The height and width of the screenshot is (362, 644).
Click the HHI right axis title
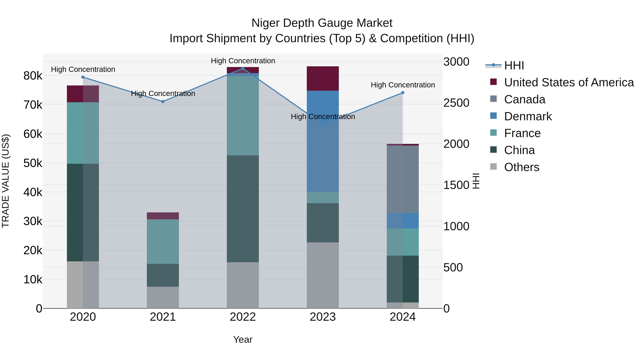[476, 181]
